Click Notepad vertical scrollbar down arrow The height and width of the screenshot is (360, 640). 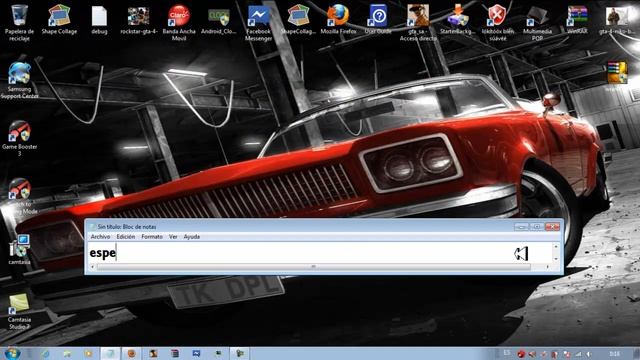556,259
